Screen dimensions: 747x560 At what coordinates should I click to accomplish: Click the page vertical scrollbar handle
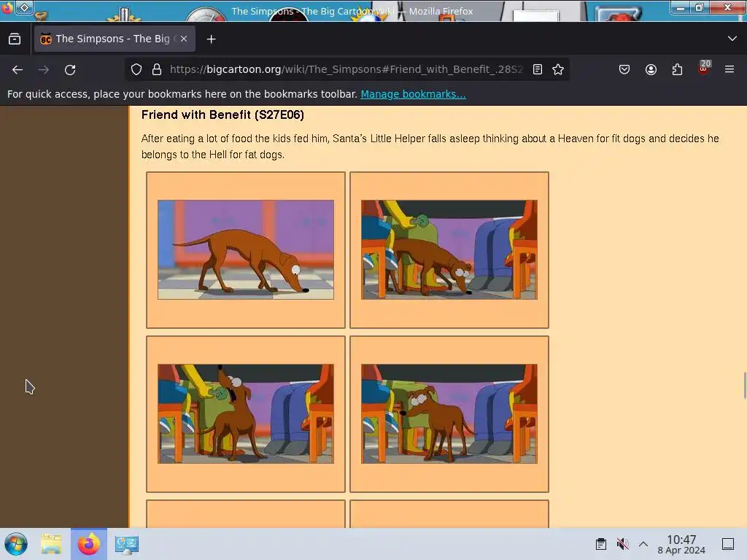point(744,385)
